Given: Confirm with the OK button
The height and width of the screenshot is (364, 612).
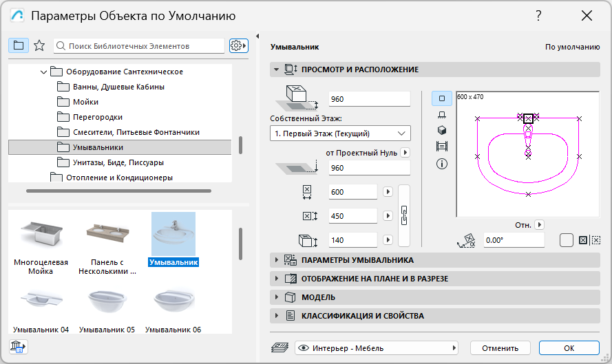Looking at the screenshot, I should tap(569, 348).
